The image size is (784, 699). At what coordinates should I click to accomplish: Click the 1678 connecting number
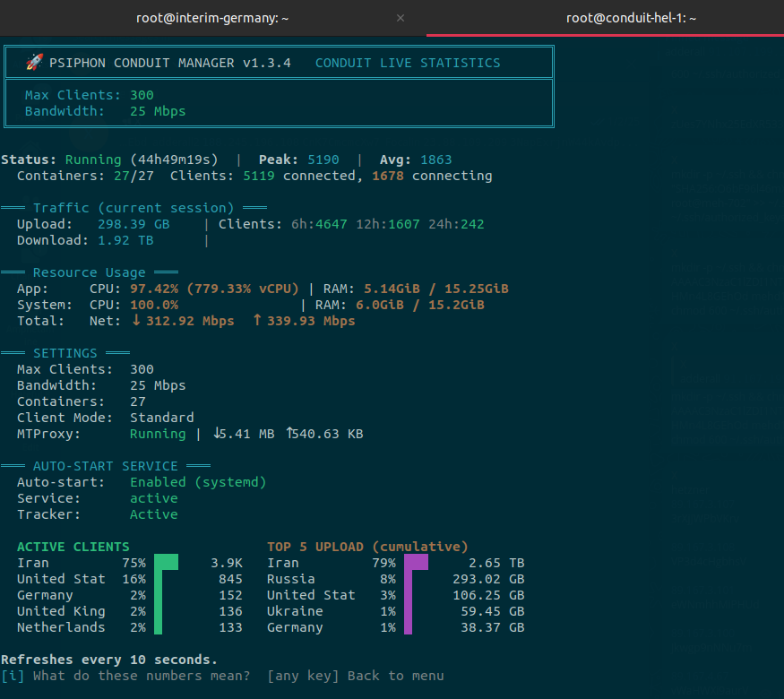pos(388,176)
